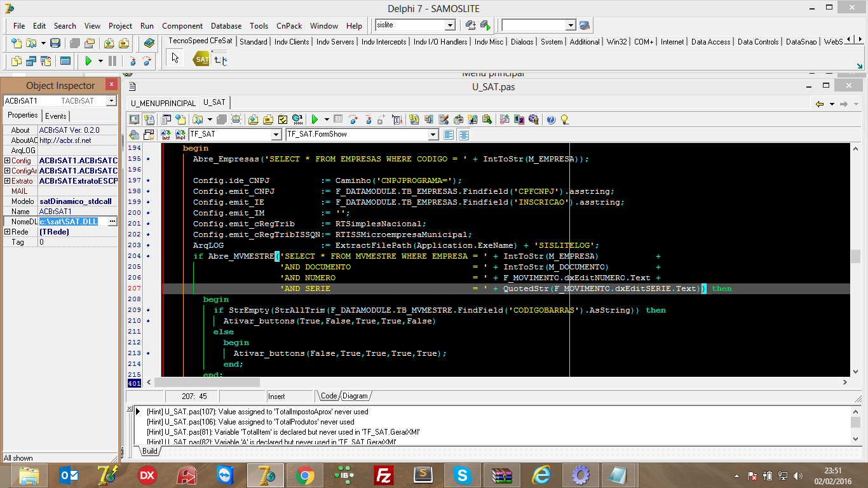Screen dimensions: 868x488
Task: Click hint message about 'TotalProdutos' never used
Action: [250, 422]
